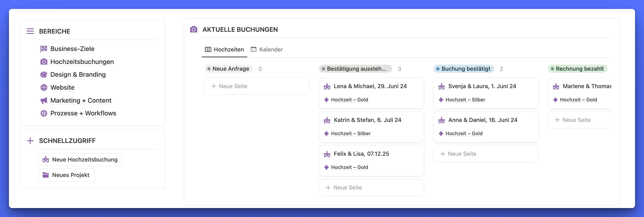Viewport: 644px width, 217px height.
Task: Switch to the Kalender tab
Action: click(267, 49)
